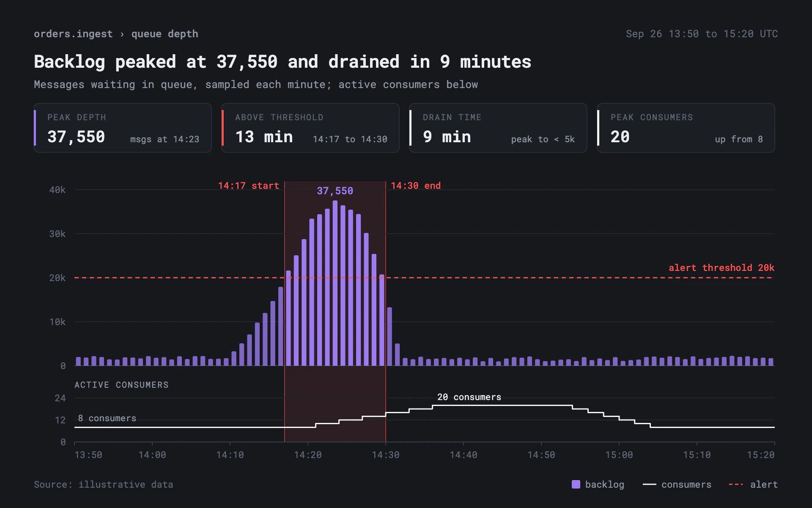
Task: Click the 20 consumers annotation
Action: [469, 397]
